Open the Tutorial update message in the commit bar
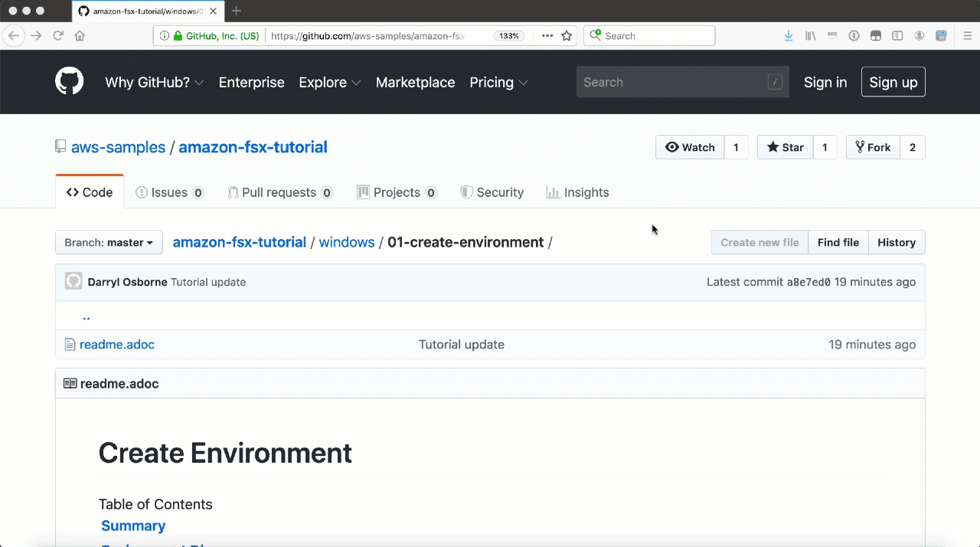980x547 pixels. [x=208, y=282]
